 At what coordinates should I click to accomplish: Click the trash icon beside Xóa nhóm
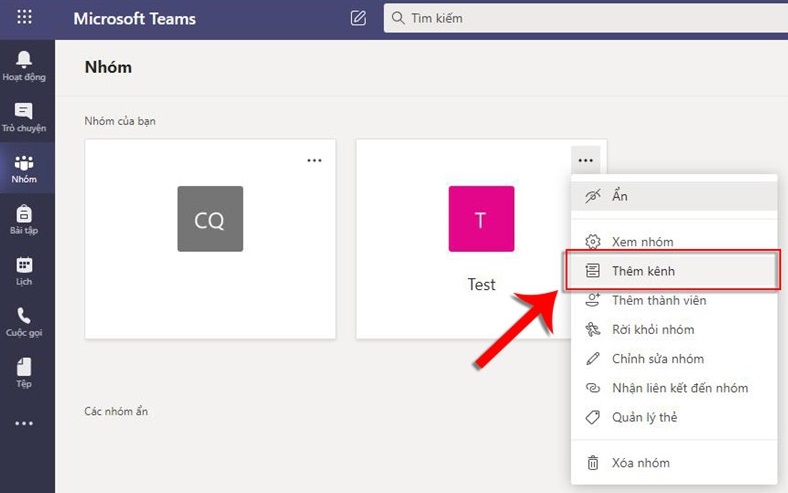click(x=593, y=463)
